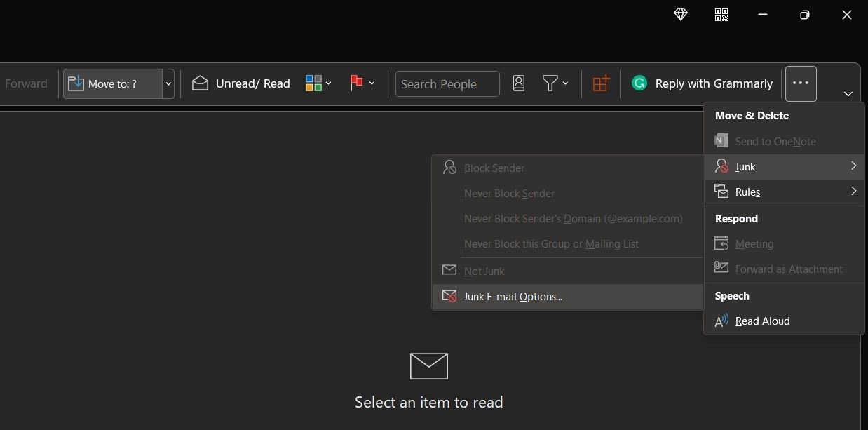868x430 pixels.
Task: Click the Read Aloud speaker icon
Action: (x=721, y=321)
